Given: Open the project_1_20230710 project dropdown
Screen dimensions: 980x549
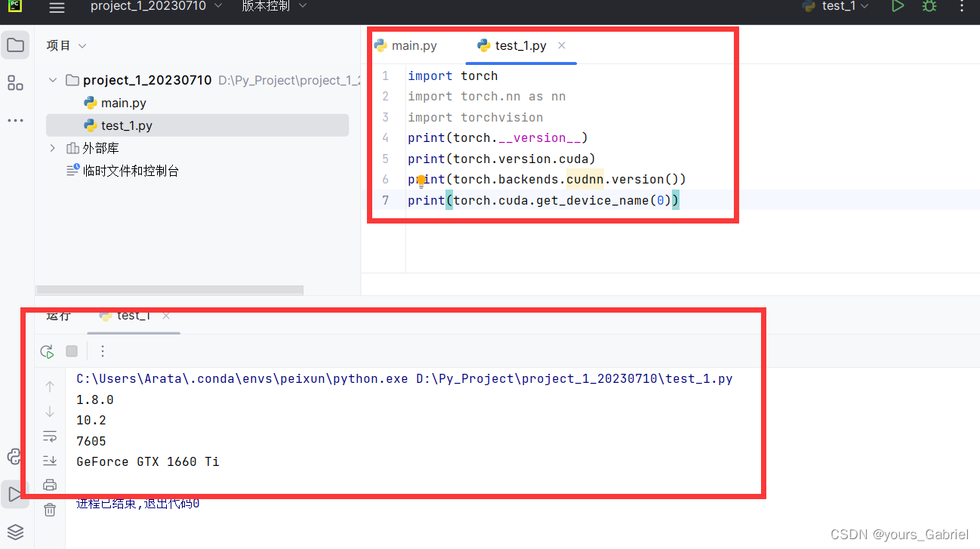Looking at the screenshot, I should point(156,6).
